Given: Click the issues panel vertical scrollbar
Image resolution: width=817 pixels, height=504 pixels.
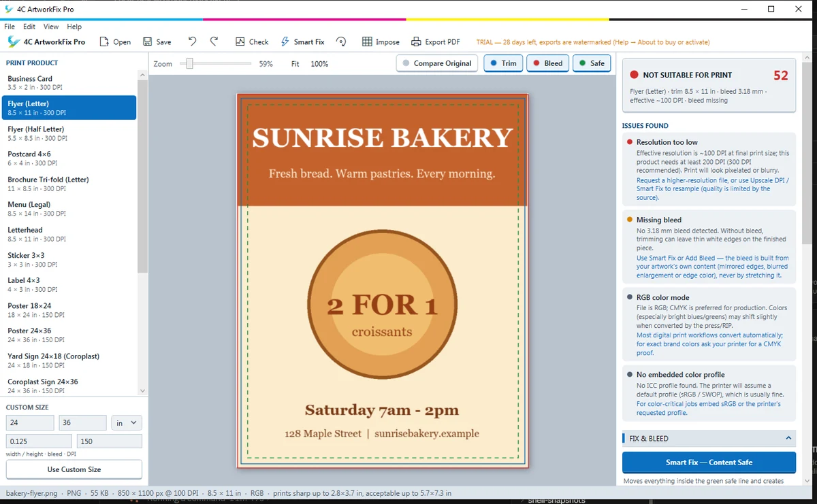Looking at the screenshot, I should pyautogui.click(x=806, y=153).
